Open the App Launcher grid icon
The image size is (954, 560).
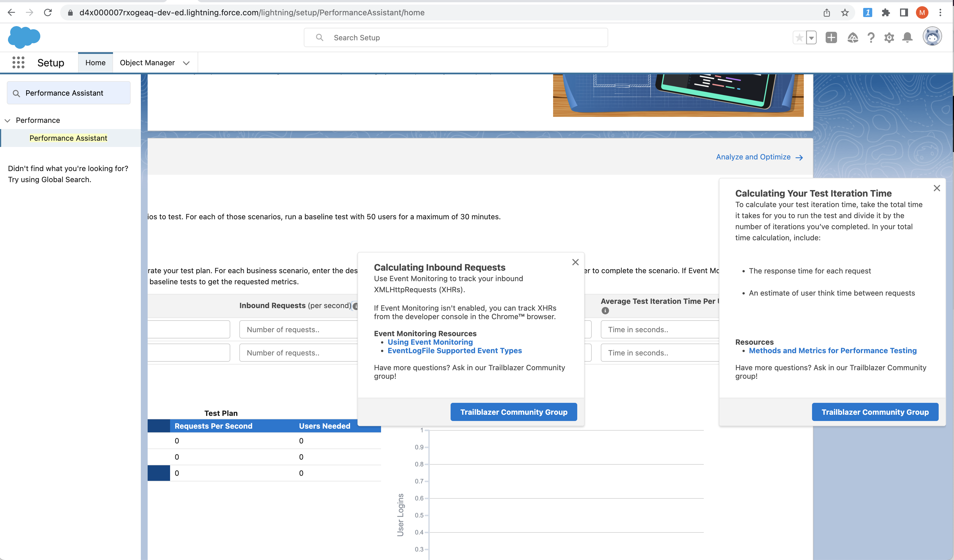pyautogui.click(x=18, y=63)
